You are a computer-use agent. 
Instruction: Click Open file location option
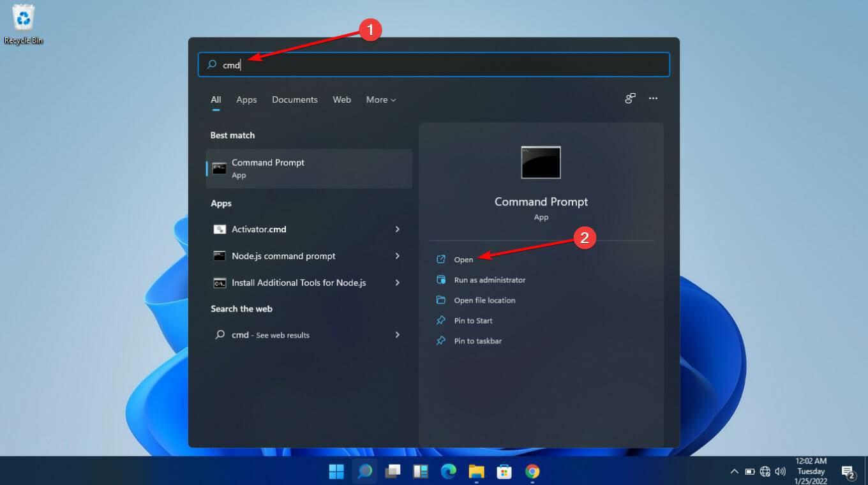pyautogui.click(x=484, y=301)
